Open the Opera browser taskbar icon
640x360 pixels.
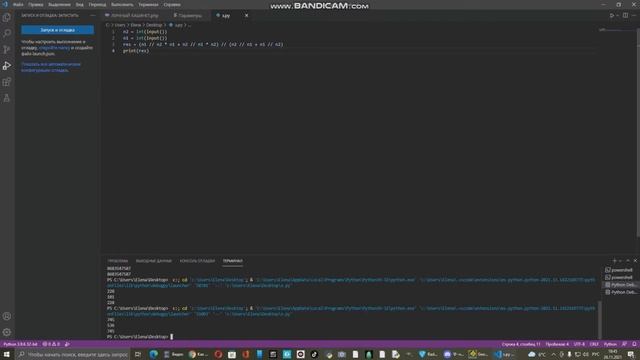[x=218, y=354]
